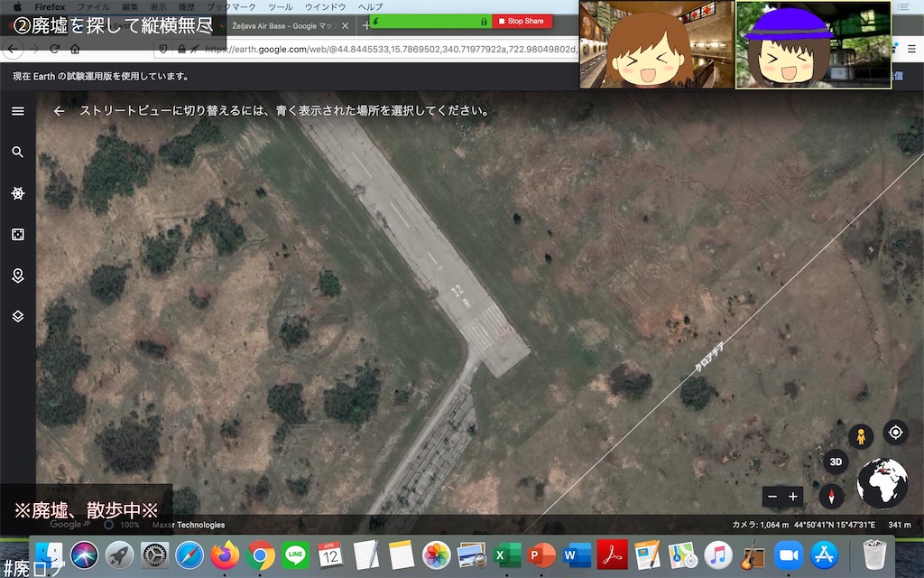Open Launchpad rocket icon in Dock
Viewport: 924px width, 578px height.
coord(120,555)
